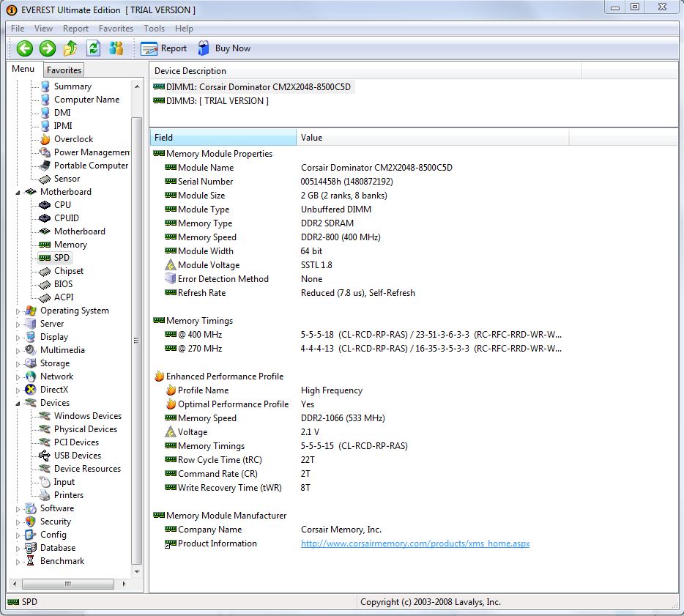Select the IPMI tree item
This screenshot has width=684, height=616.
(63, 126)
